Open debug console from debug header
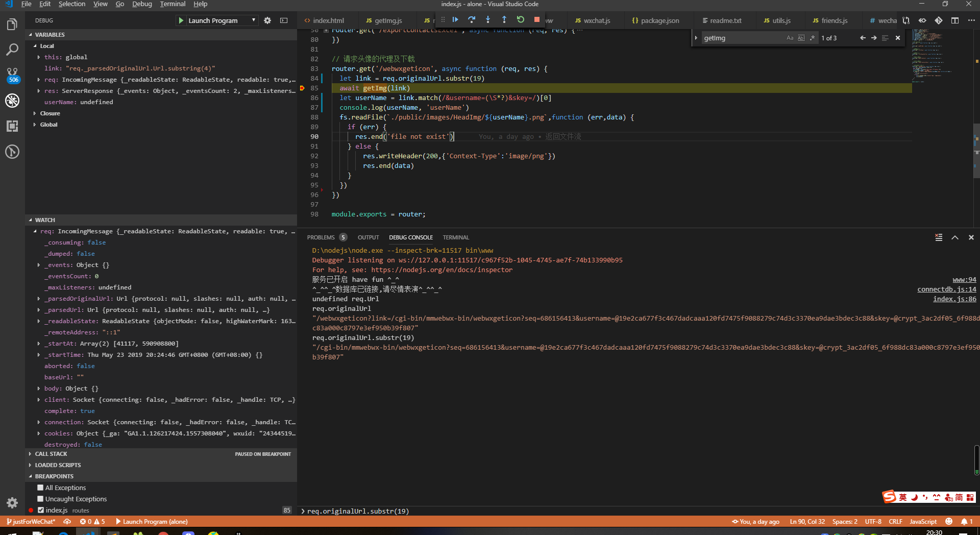Image resolution: width=980 pixels, height=535 pixels. click(x=284, y=20)
